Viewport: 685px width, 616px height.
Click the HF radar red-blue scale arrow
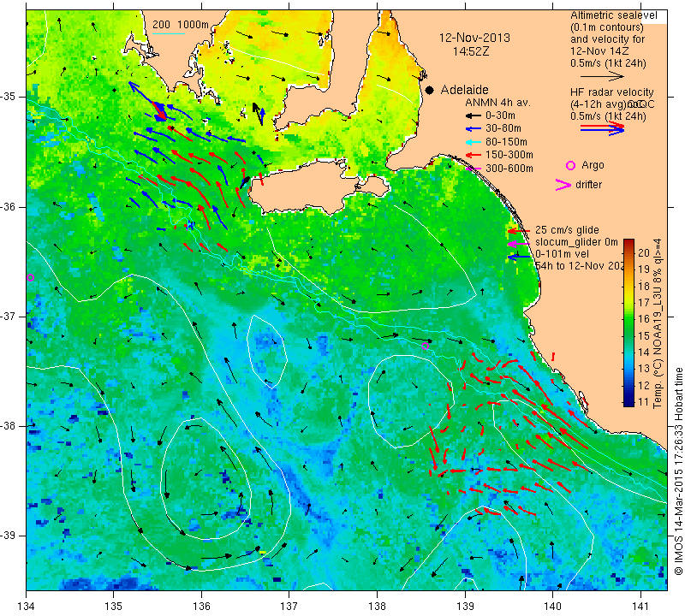coord(602,128)
